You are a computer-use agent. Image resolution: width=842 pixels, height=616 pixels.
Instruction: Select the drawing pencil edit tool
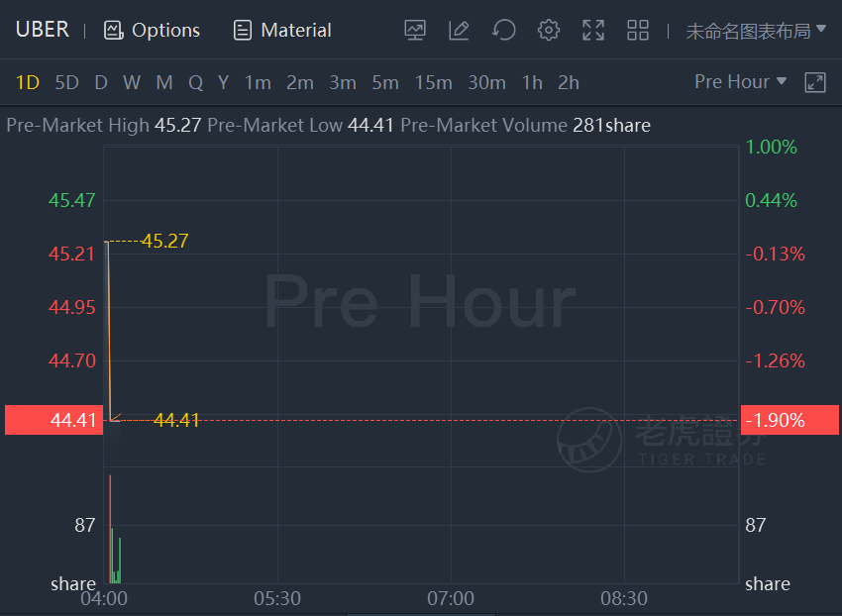point(459,30)
